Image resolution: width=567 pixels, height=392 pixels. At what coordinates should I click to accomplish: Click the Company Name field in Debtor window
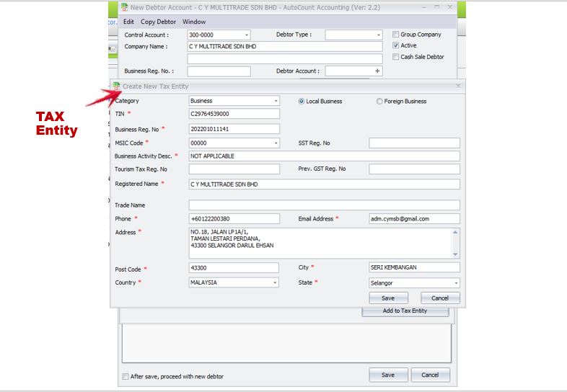285,47
